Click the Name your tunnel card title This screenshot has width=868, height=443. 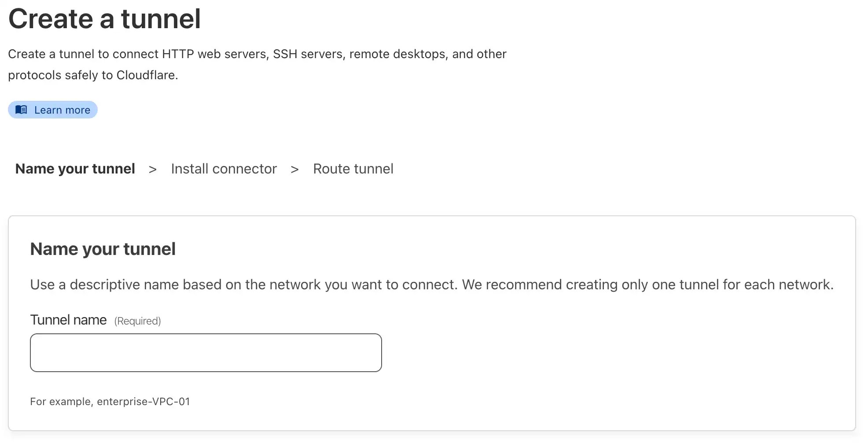103,249
